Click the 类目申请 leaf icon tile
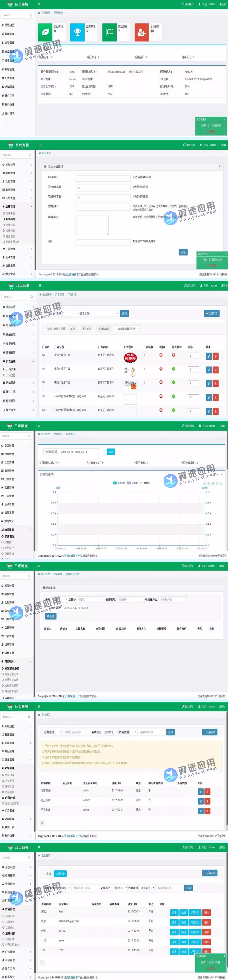 click(46, 32)
